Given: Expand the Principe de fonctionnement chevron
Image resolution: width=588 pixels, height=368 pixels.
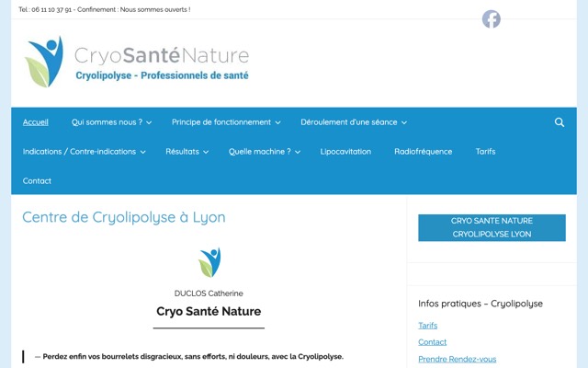Looking at the screenshot, I should [x=277, y=122].
